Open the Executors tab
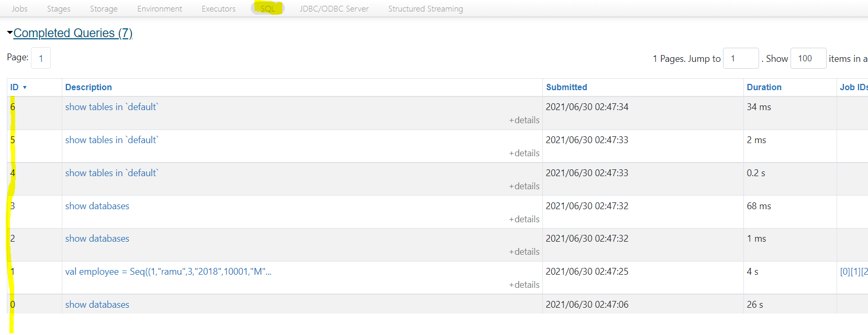This screenshot has height=335, width=868. pyautogui.click(x=218, y=9)
